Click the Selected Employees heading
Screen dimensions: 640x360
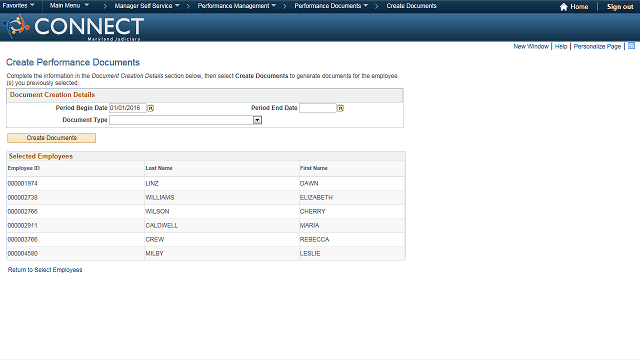pos(41,156)
